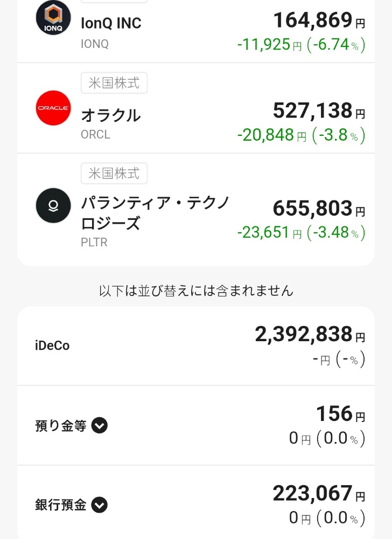Tap IonQ valuation 164,869円
The width and height of the screenshot is (392, 539).
pyautogui.click(x=319, y=20)
